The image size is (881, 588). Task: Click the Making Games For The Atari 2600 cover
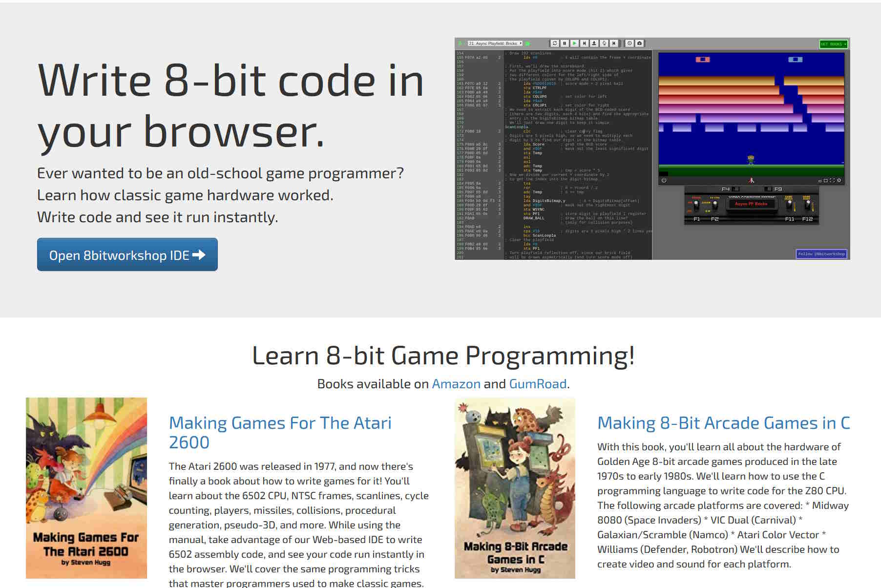pyautogui.click(x=86, y=488)
